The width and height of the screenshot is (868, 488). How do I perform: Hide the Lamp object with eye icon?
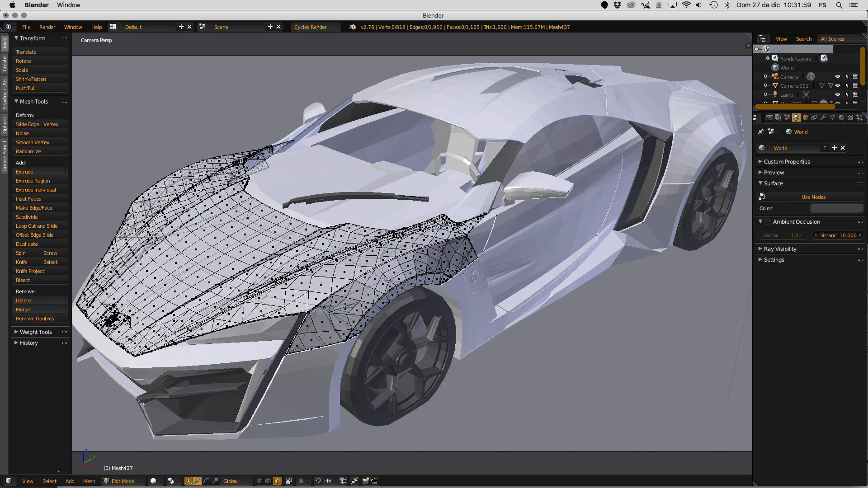pos(837,94)
